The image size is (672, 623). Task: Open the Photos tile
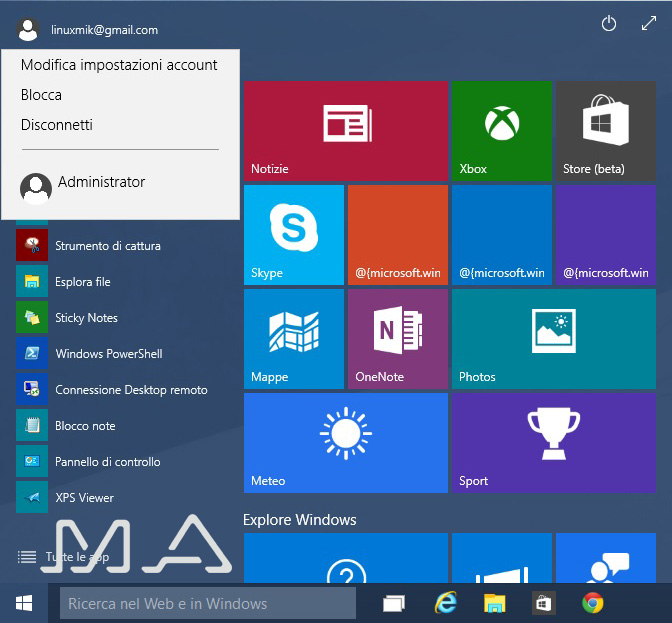[x=554, y=339]
